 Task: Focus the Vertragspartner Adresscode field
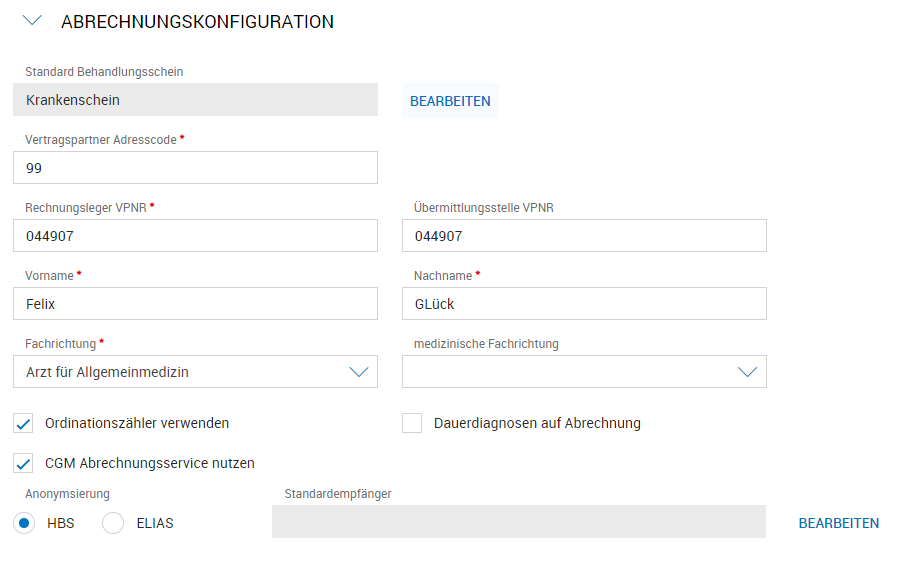[x=195, y=168]
